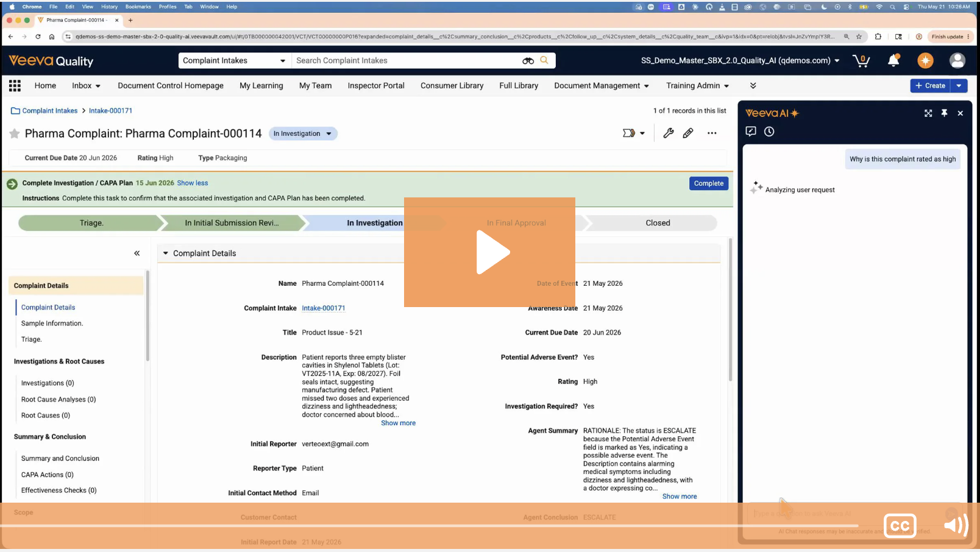Open the Intake-000171 Complaint Intake field link
Screen dimensions: 980x552
tap(324, 308)
